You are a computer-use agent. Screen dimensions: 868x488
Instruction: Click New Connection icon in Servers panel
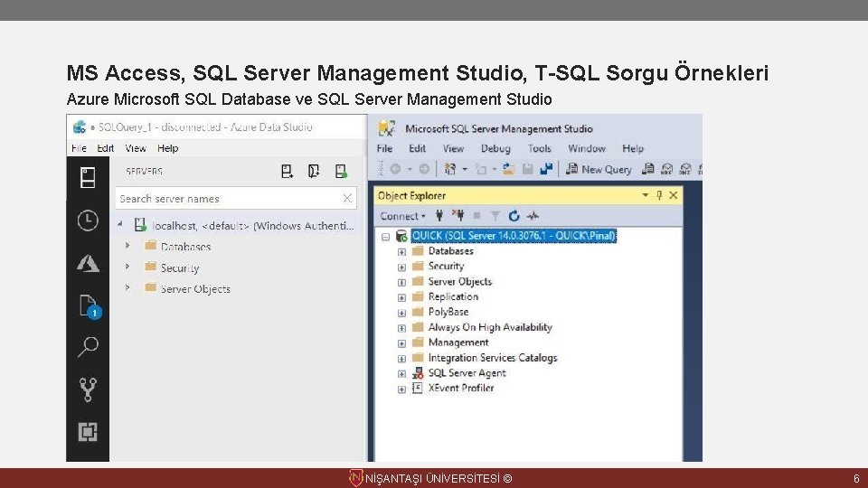[x=287, y=172]
